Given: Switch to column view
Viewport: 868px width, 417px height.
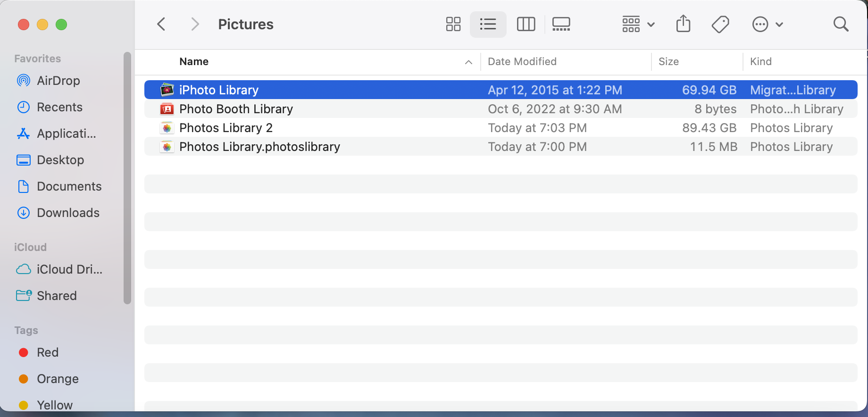Looking at the screenshot, I should pyautogui.click(x=526, y=24).
